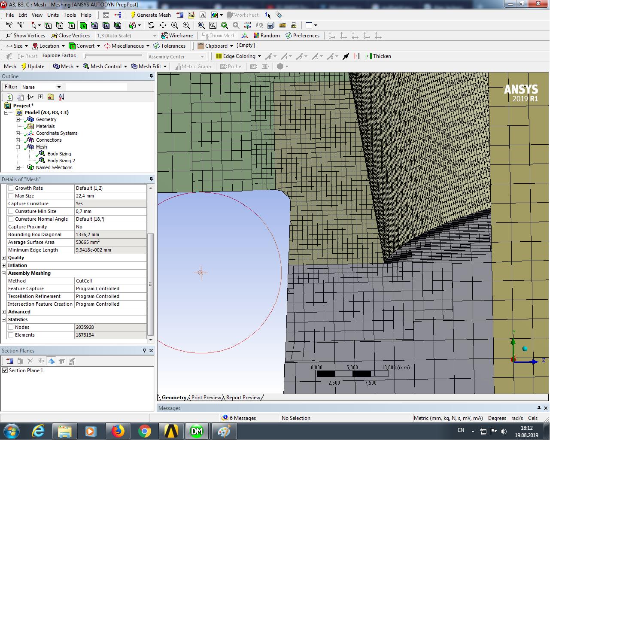Open Google Chrome from the taskbar
Image resolution: width=644 pixels, height=644 pixels.
(x=145, y=431)
